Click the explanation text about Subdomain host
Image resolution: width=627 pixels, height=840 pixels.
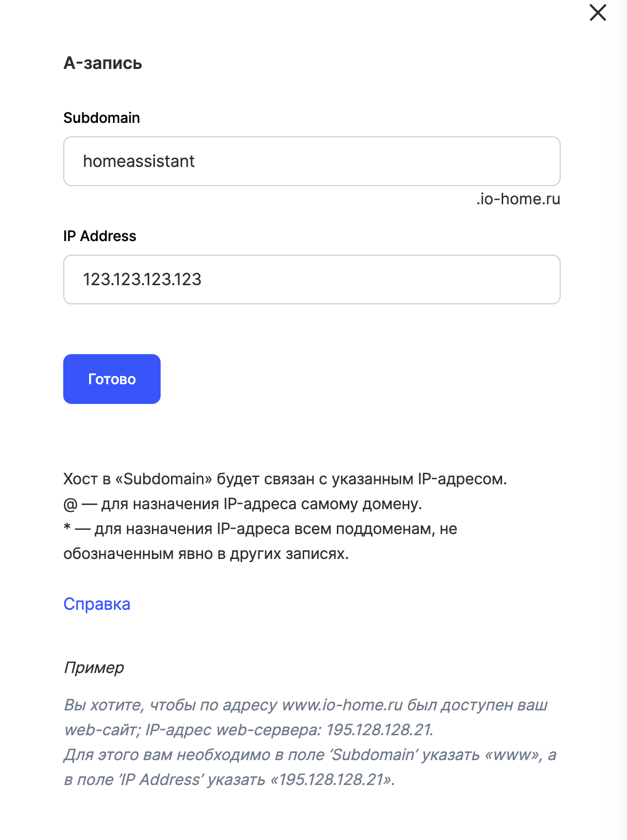(x=285, y=479)
